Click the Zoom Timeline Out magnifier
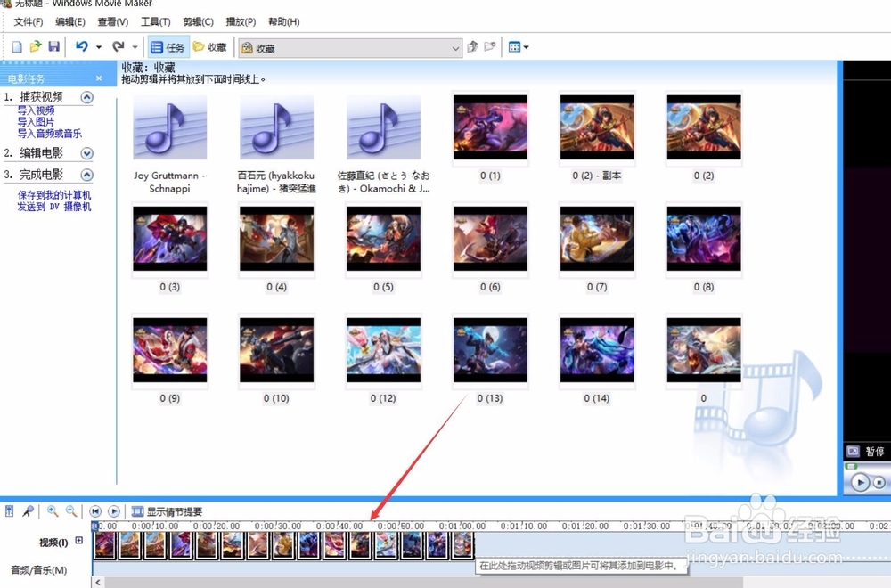 point(71,511)
